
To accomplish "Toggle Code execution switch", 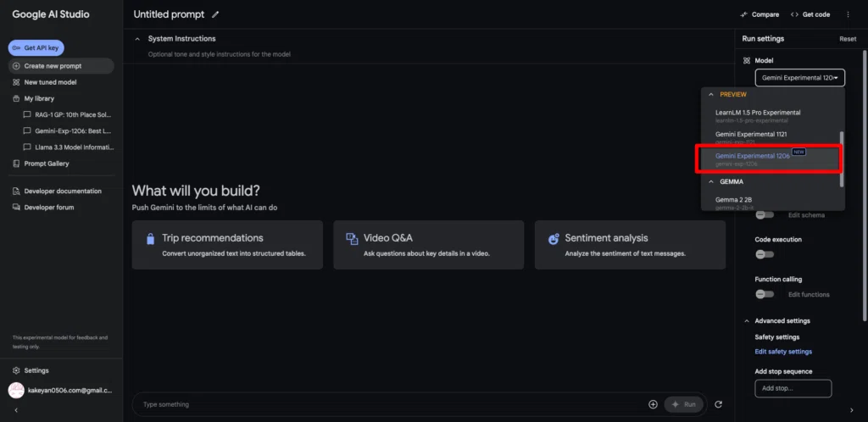I will tap(765, 254).
